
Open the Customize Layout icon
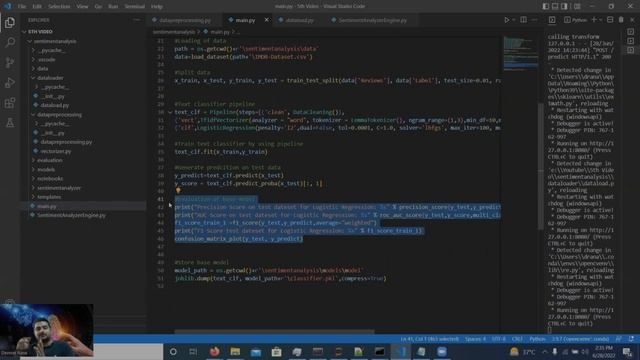577,6
